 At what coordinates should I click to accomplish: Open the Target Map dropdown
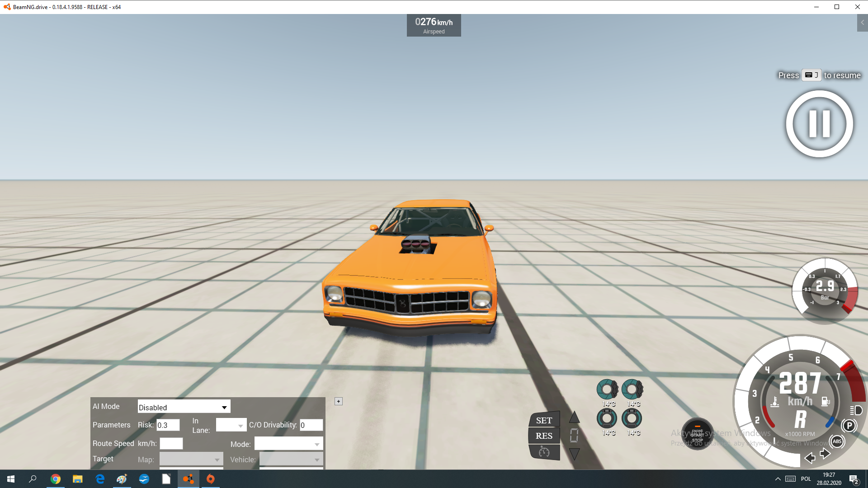pyautogui.click(x=191, y=459)
